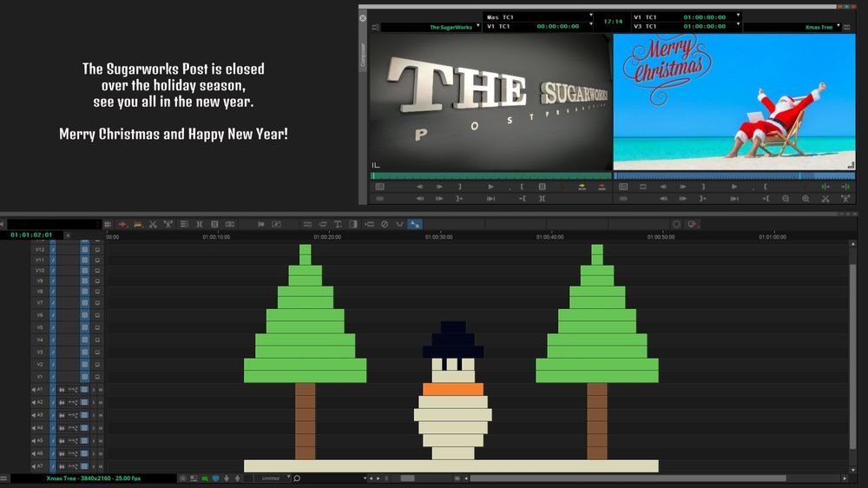Click the yellow Extract/Splice-In segment mode arrow
This screenshot has height=488, width=868.
pyautogui.click(x=138, y=224)
